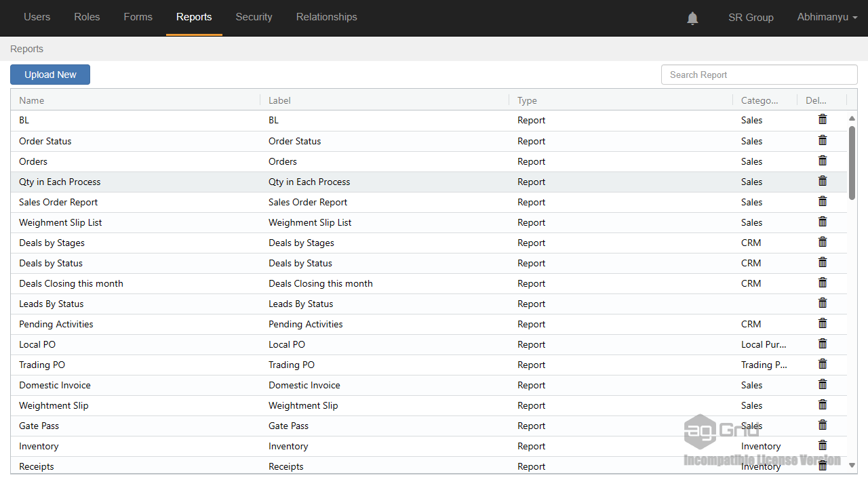Open the Abhimanyu user dropdown

827,18
